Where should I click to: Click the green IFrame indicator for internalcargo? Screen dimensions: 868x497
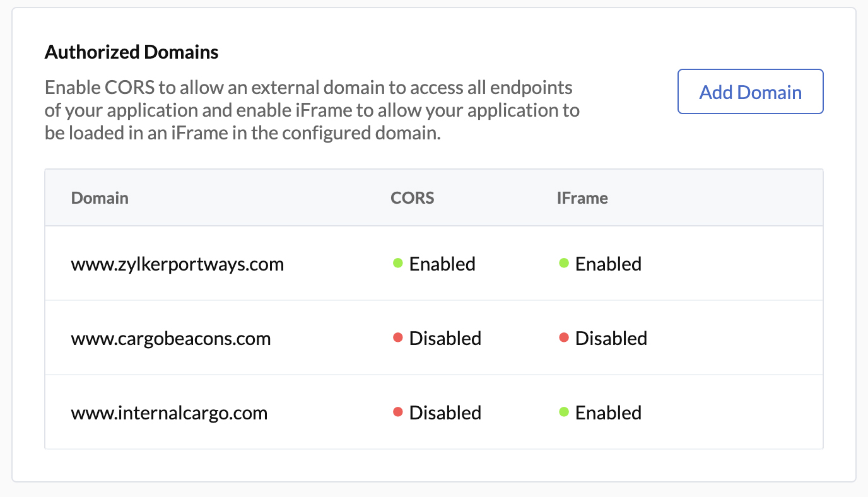[x=563, y=412]
